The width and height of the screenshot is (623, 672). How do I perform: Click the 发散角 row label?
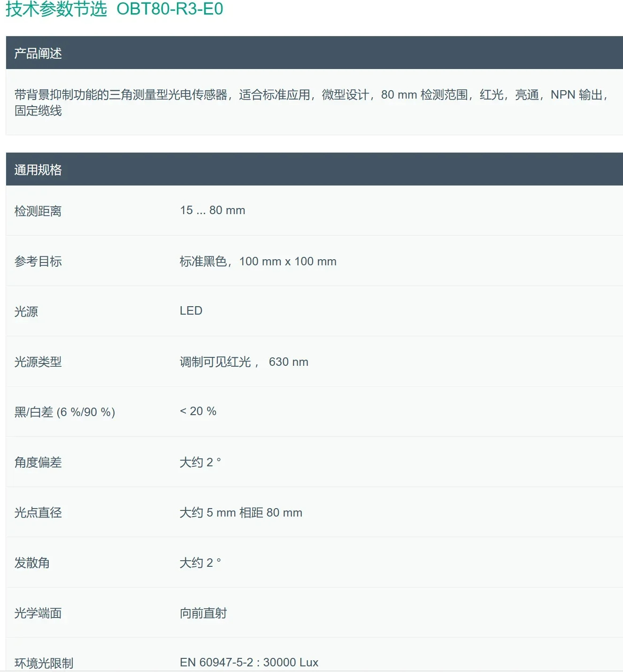[32, 563]
